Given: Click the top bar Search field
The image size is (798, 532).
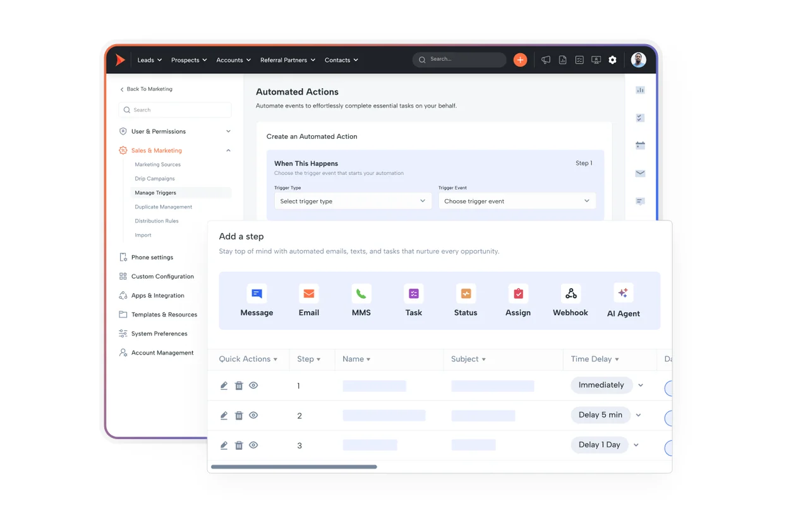Looking at the screenshot, I should tap(459, 59).
